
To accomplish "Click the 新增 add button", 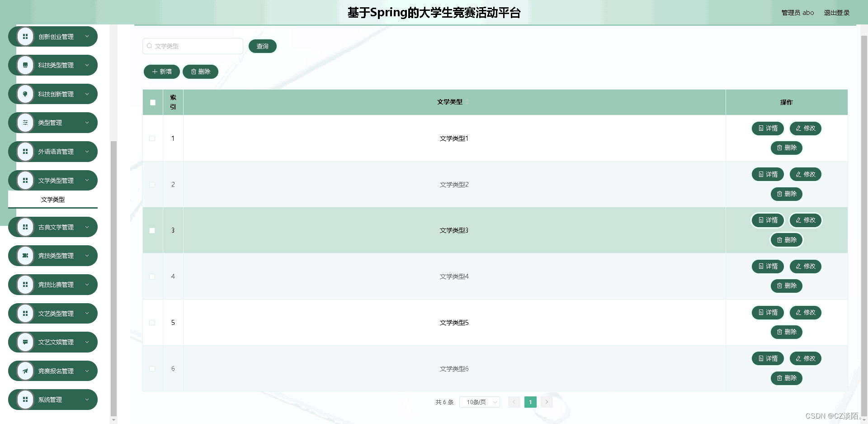I will click(x=162, y=72).
